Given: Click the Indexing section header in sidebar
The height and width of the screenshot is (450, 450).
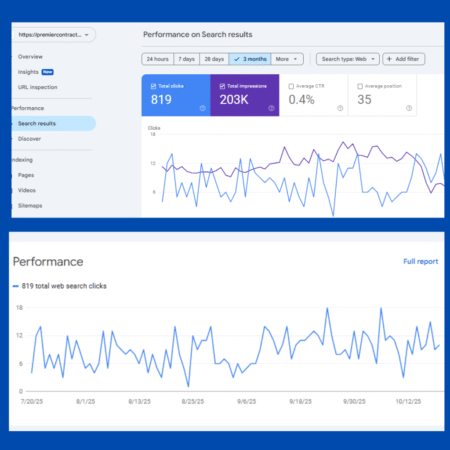Looking at the screenshot, I should 22,160.
